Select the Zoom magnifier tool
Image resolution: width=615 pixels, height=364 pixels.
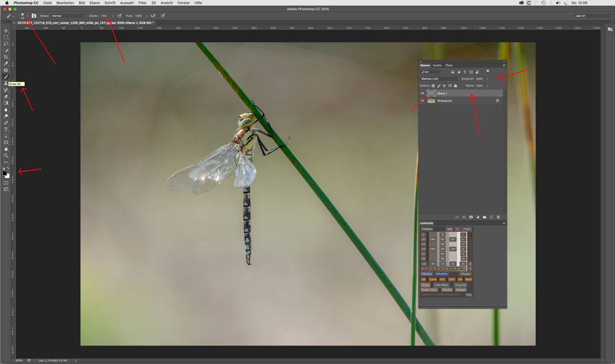[6, 156]
